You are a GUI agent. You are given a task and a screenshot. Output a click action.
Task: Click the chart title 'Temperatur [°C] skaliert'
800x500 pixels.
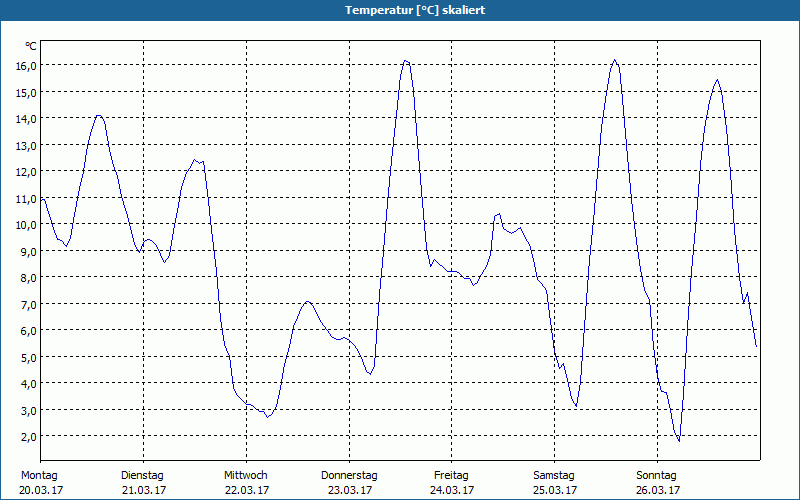(x=415, y=10)
